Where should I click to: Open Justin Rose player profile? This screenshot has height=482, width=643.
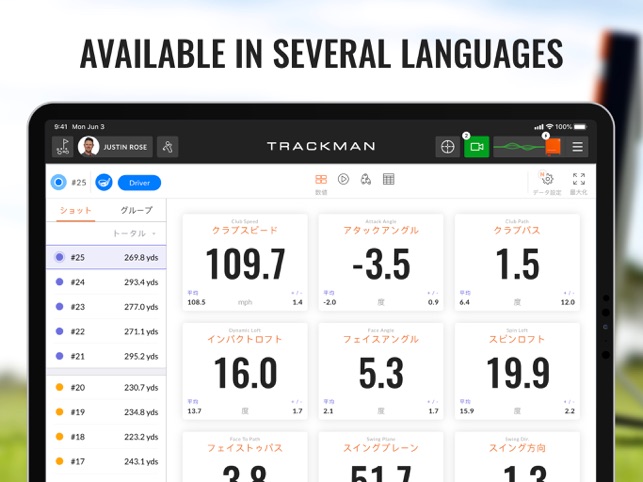point(115,146)
